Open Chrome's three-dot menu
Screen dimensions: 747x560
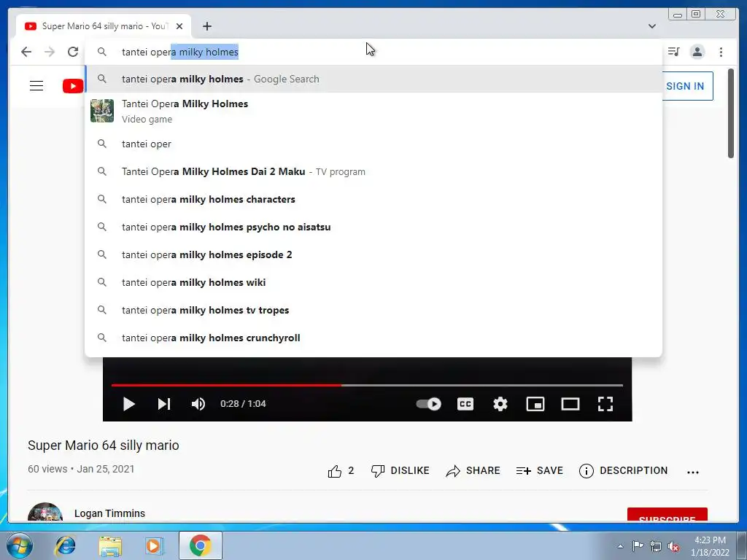click(x=721, y=52)
